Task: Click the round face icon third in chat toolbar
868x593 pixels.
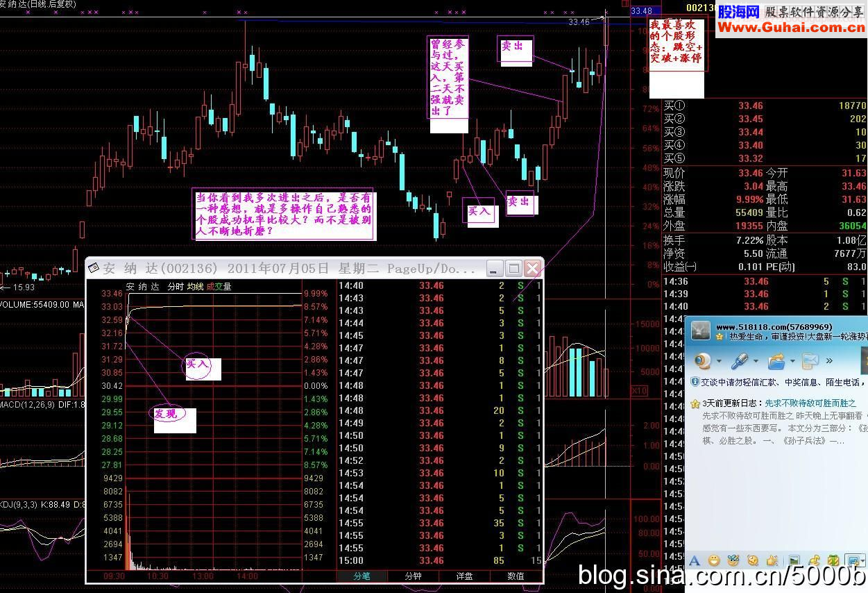Action: (753, 561)
